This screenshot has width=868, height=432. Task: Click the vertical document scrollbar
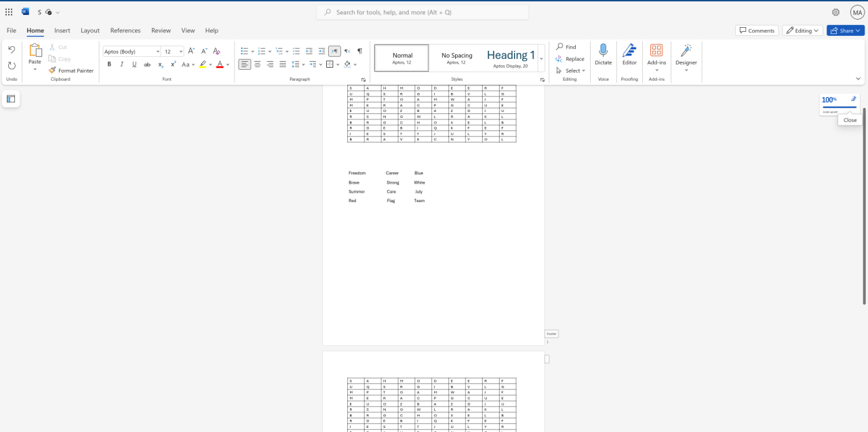[865, 205]
